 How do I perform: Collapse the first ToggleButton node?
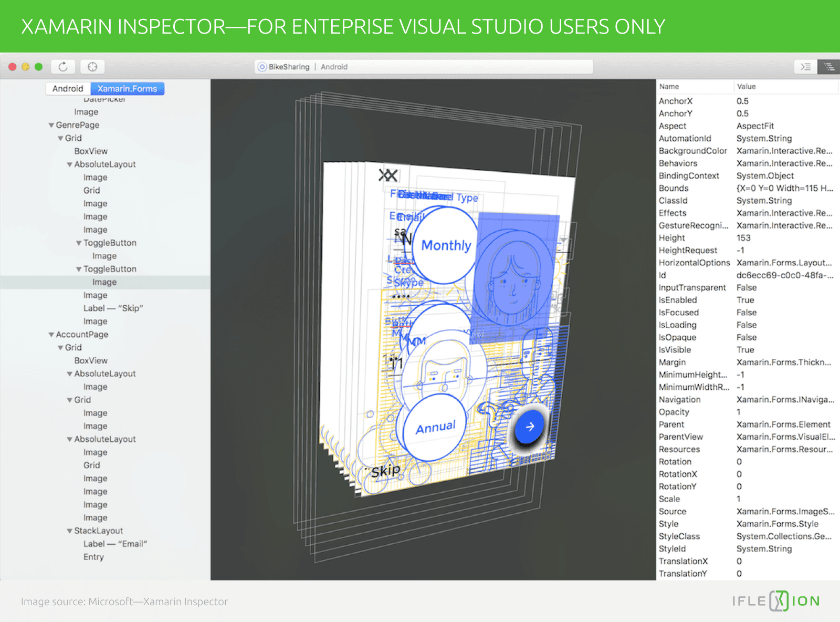click(x=79, y=243)
